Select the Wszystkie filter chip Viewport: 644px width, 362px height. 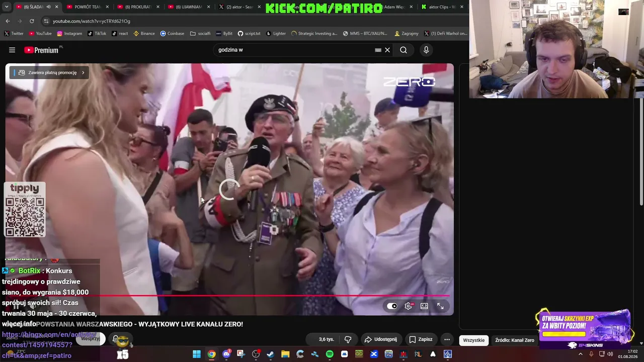point(474,340)
